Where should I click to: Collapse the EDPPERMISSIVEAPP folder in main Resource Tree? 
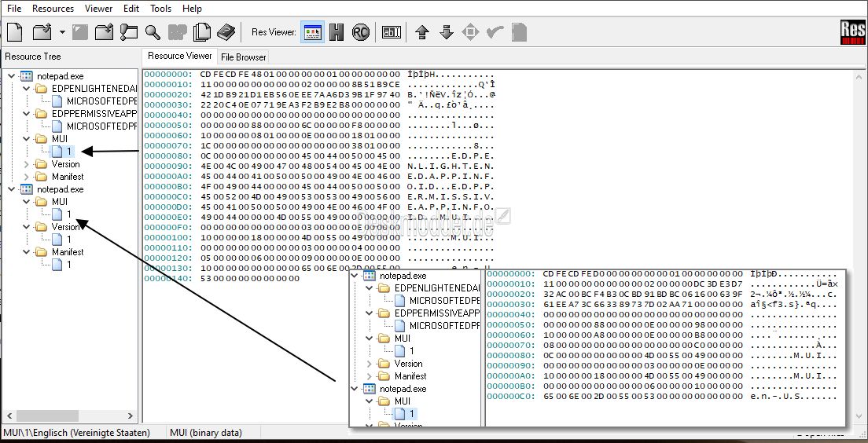tap(27, 113)
